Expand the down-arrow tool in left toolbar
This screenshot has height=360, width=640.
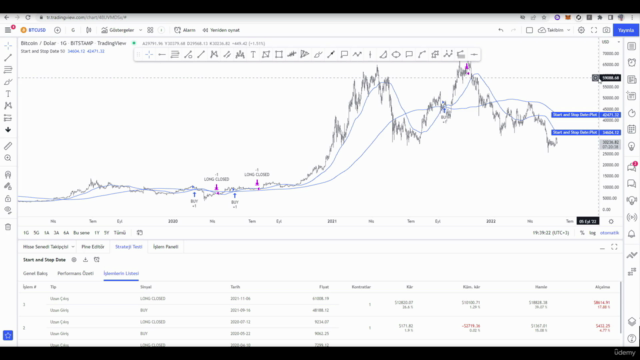(8, 130)
